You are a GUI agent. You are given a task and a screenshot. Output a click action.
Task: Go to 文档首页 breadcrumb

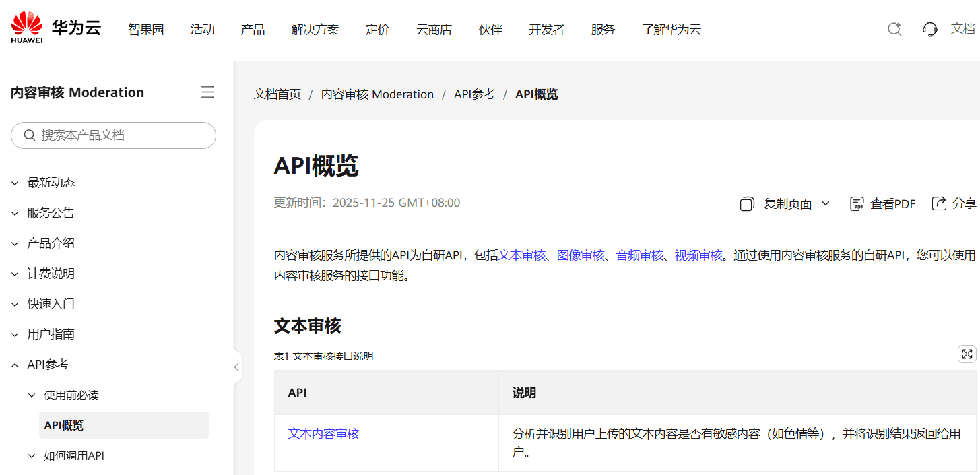coord(277,94)
